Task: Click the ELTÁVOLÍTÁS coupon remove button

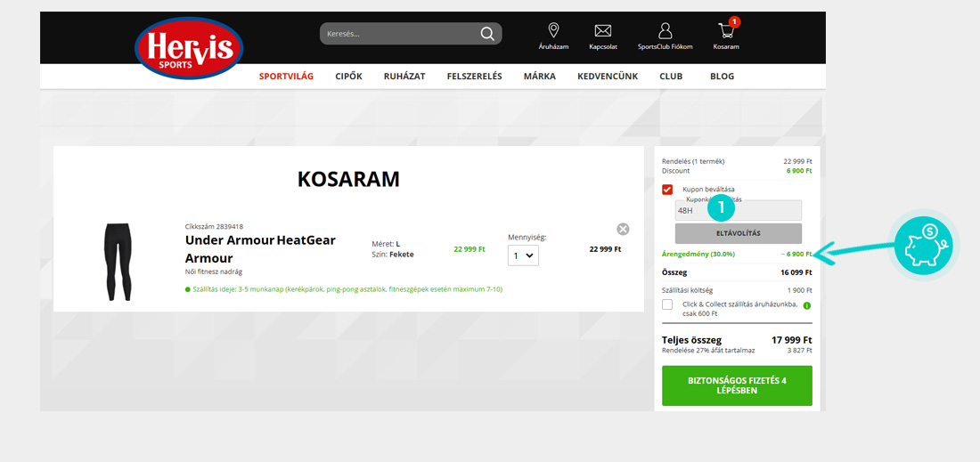Action: point(739,233)
